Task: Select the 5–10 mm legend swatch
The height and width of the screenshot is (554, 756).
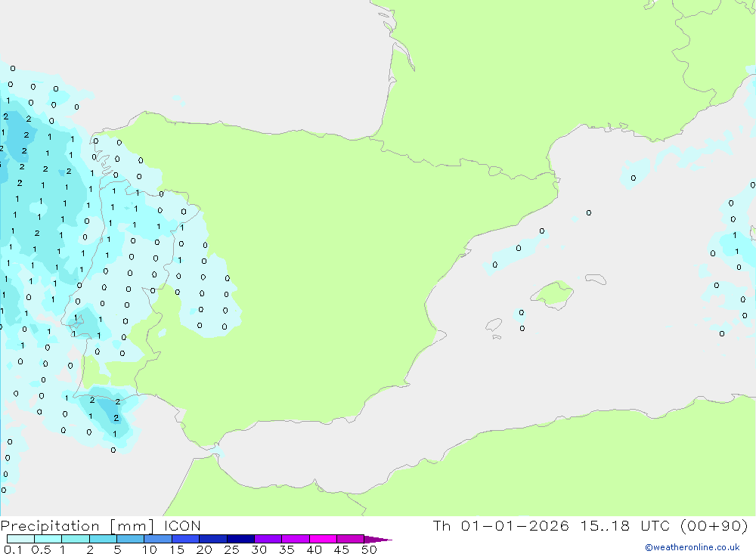Action: click(130, 539)
